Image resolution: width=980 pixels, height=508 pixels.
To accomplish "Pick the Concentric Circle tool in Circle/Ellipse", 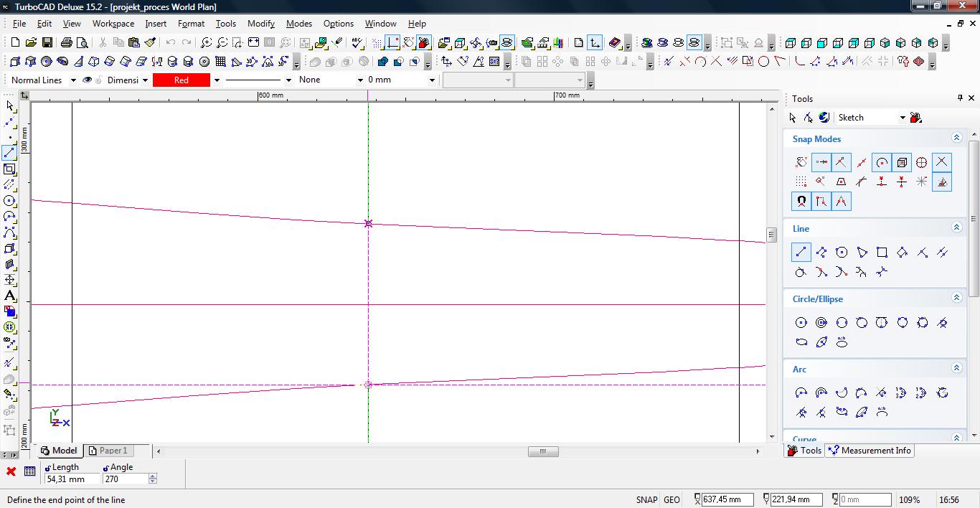I will point(821,323).
